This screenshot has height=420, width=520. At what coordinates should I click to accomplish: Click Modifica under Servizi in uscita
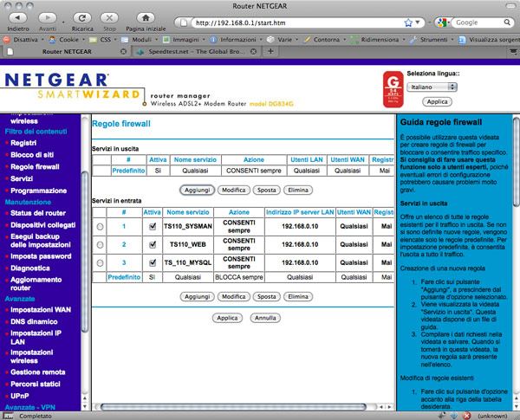click(x=234, y=191)
